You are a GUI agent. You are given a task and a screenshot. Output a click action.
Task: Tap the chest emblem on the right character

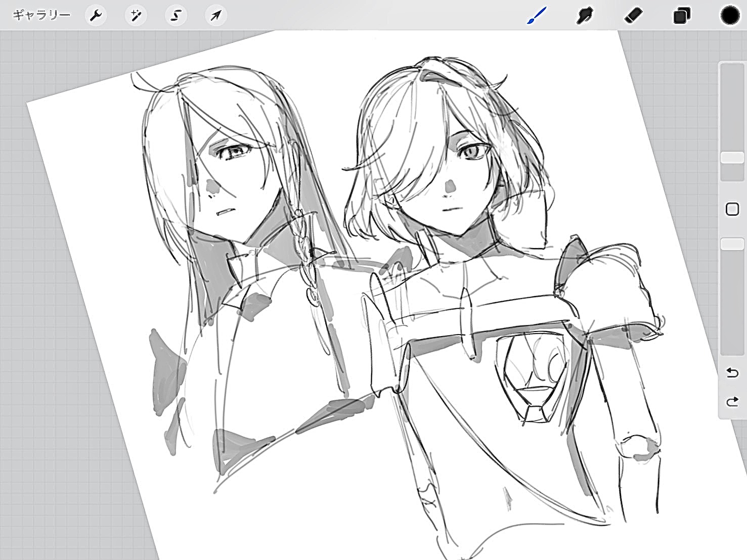(x=531, y=374)
